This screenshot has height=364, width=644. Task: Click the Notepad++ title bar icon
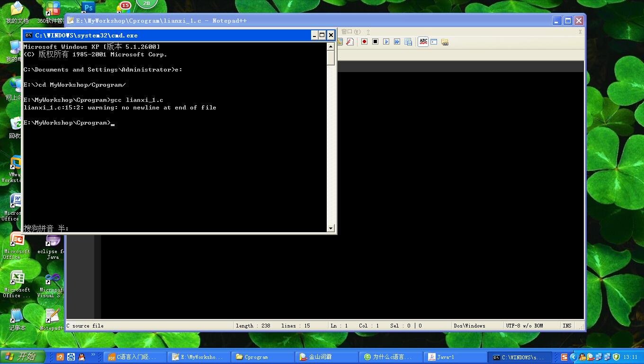tap(71, 20)
